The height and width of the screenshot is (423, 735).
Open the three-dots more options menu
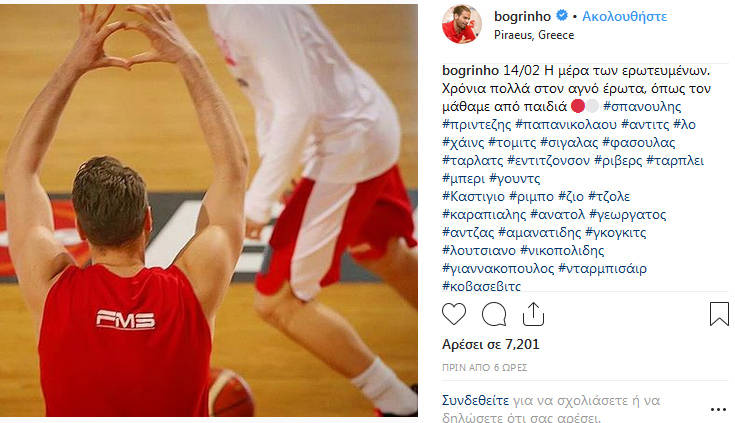718,409
